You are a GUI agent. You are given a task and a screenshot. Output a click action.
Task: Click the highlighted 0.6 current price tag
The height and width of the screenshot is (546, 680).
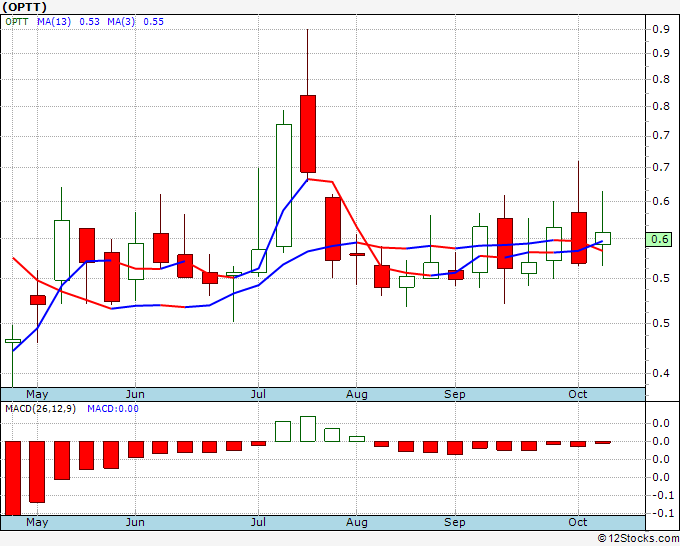tap(659, 239)
